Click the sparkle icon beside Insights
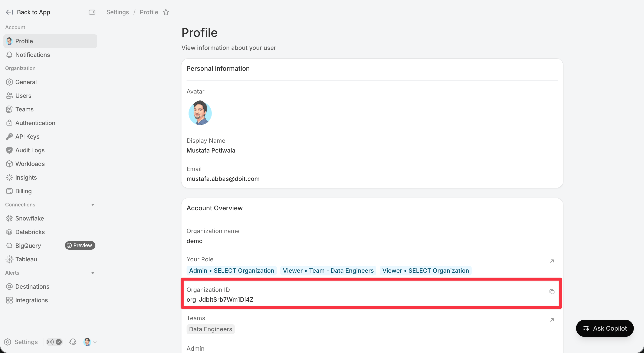The width and height of the screenshot is (644, 353). pyautogui.click(x=9, y=177)
